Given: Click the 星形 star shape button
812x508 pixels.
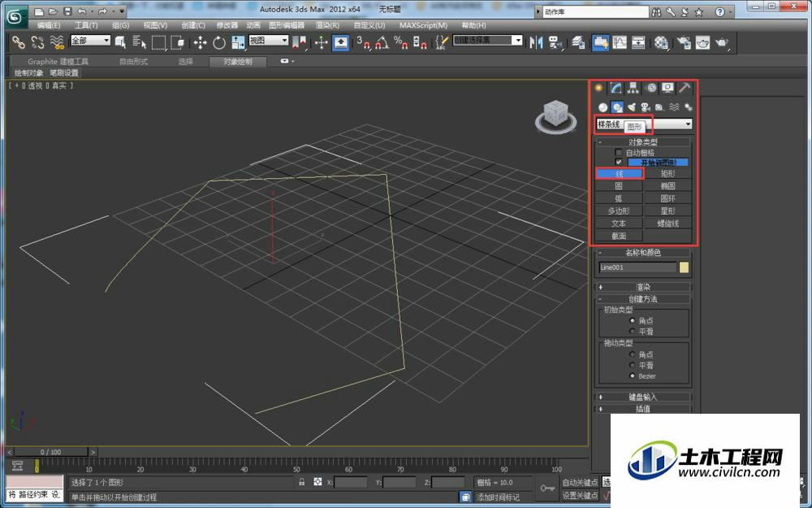Looking at the screenshot, I should [x=668, y=211].
